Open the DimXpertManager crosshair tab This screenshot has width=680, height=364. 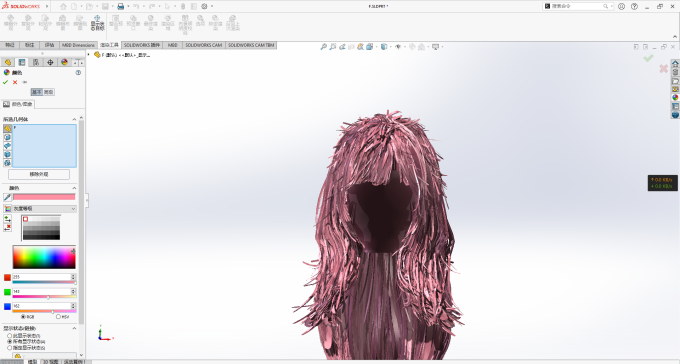pyautogui.click(x=50, y=62)
